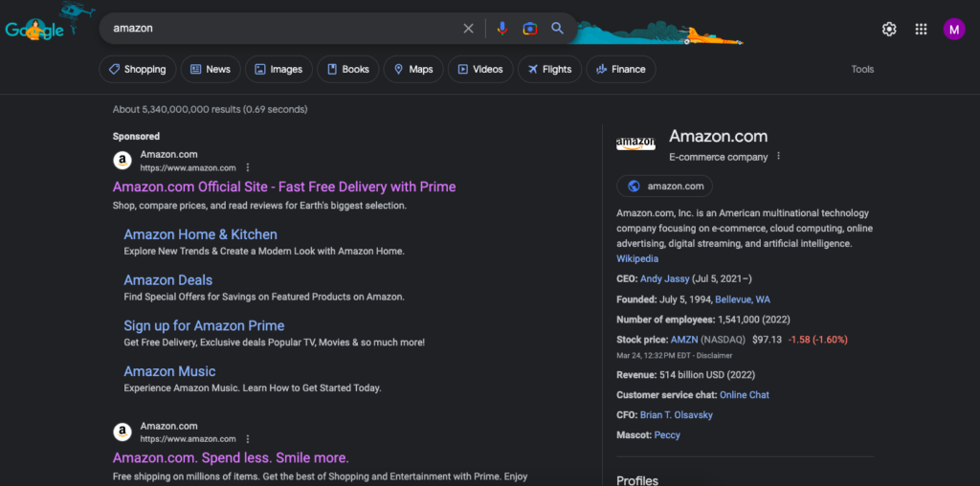The image size is (980, 486).
Task: Open Online Chat customer service link
Action: click(745, 395)
